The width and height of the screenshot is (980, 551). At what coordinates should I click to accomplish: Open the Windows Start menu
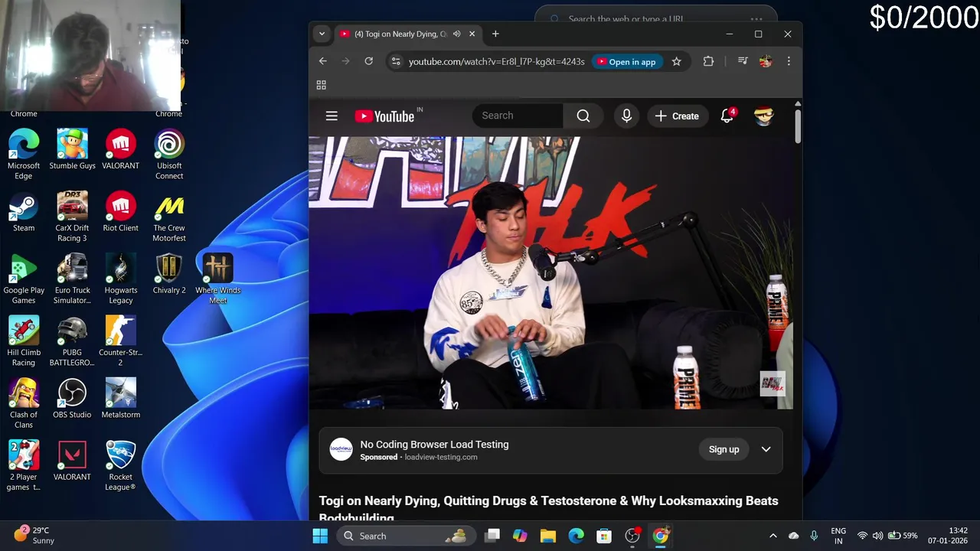click(x=320, y=536)
